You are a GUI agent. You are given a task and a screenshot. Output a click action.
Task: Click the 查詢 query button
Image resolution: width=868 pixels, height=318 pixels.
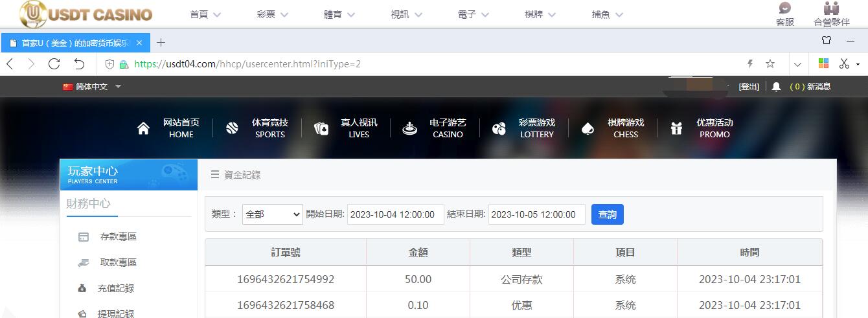point(608,214)
